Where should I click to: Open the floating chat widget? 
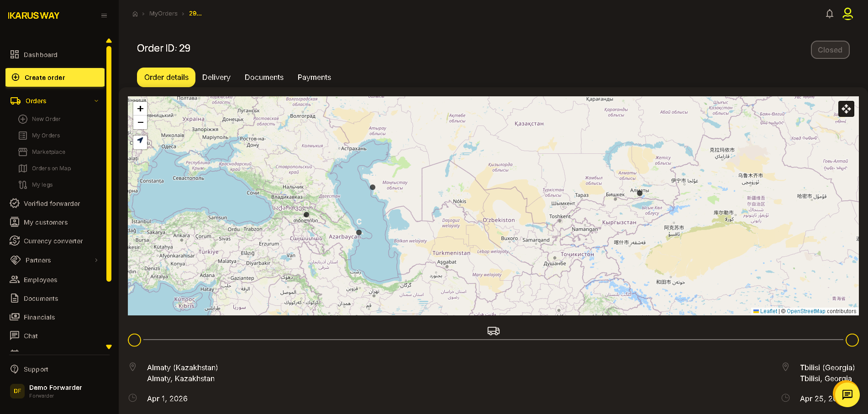[x=847, y=394]
